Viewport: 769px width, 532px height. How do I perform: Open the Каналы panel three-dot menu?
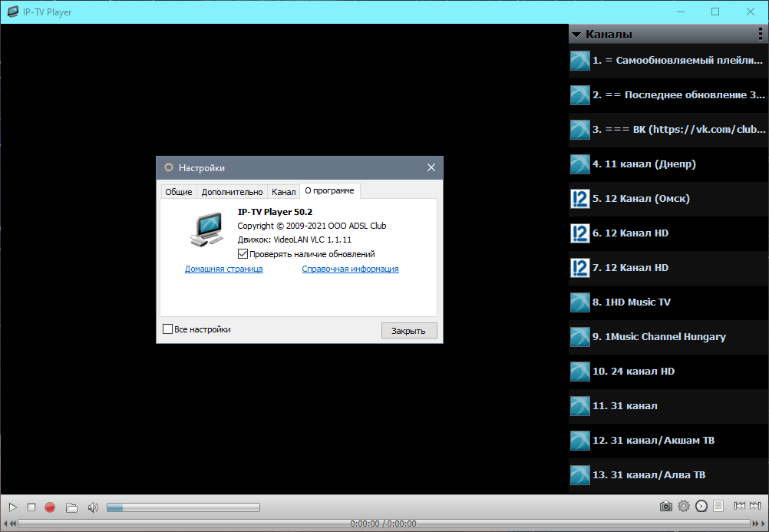760,34
